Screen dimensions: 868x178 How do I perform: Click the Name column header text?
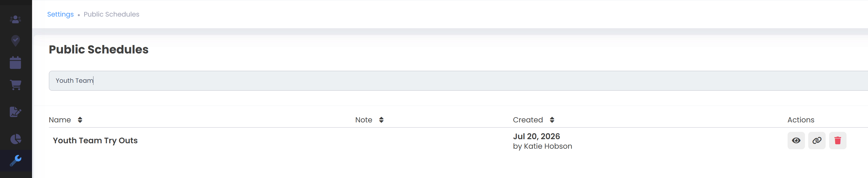click(60, 120)
